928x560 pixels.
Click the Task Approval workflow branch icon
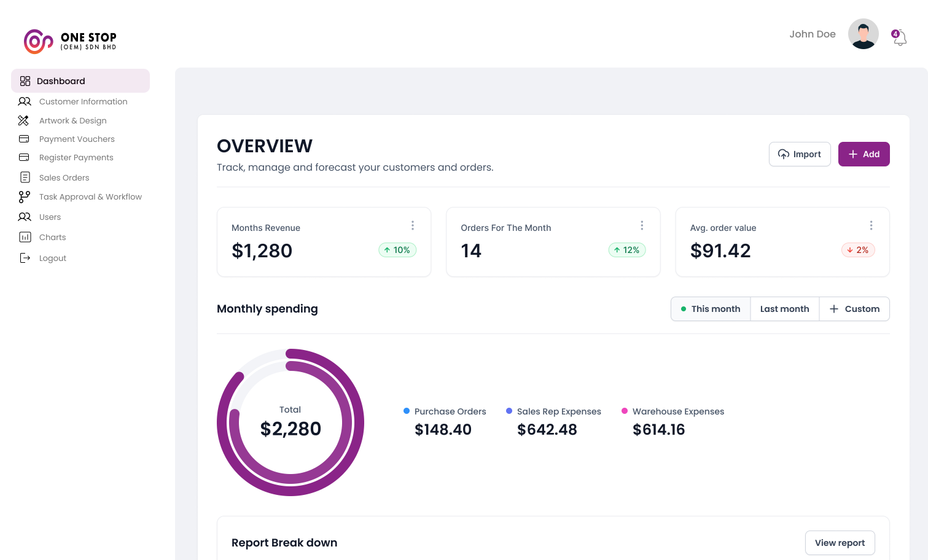coord(25,196)
